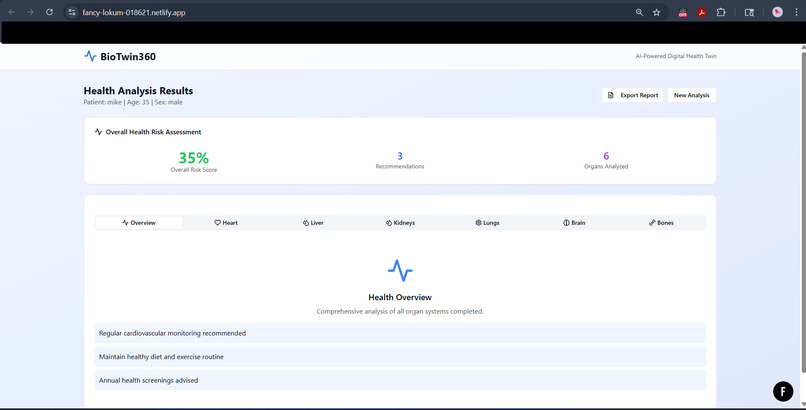The width and height of the screenshot is (806, 410).
Task: Click the page vertical scrollbar thumb
Action: [x=803, y=211]
